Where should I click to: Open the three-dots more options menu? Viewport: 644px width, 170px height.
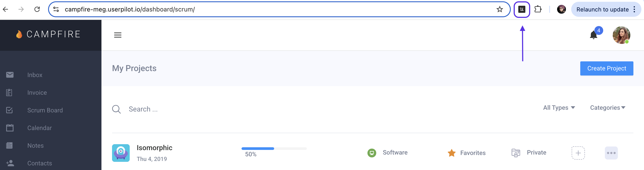(611, 153)
